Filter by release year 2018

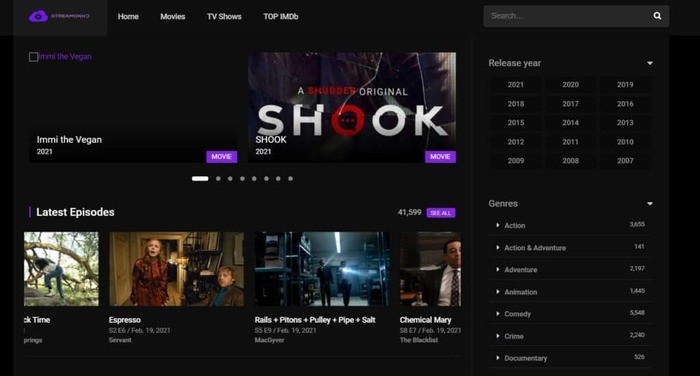(516, 104)
